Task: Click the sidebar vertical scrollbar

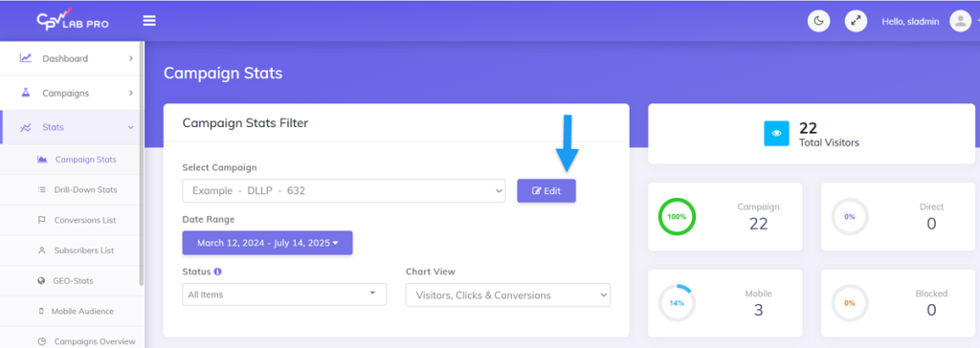Action: pyautogui.click(x=142, y=163)
